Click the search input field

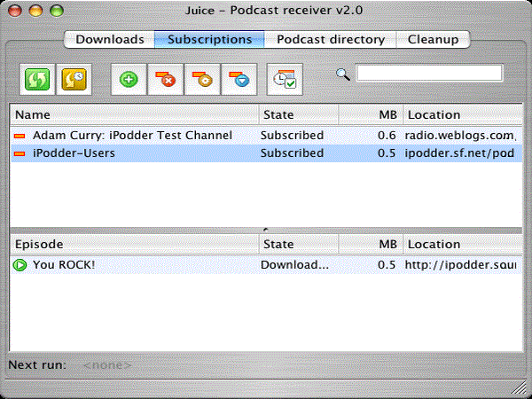[x=429, y=74]
